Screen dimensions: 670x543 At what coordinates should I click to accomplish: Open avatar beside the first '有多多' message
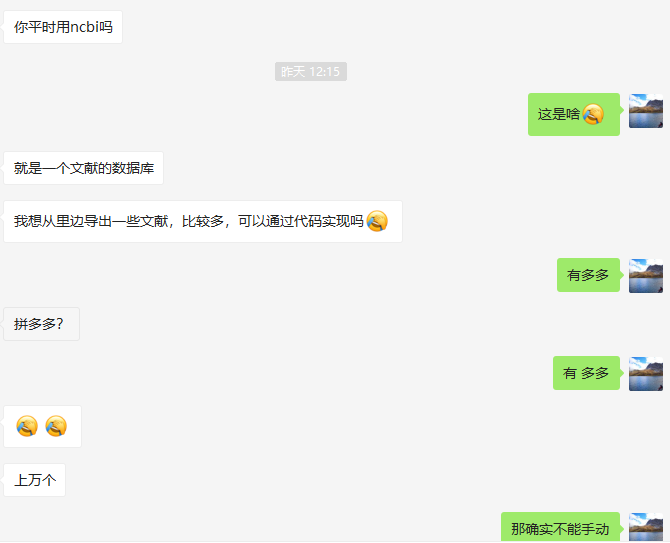646,276
